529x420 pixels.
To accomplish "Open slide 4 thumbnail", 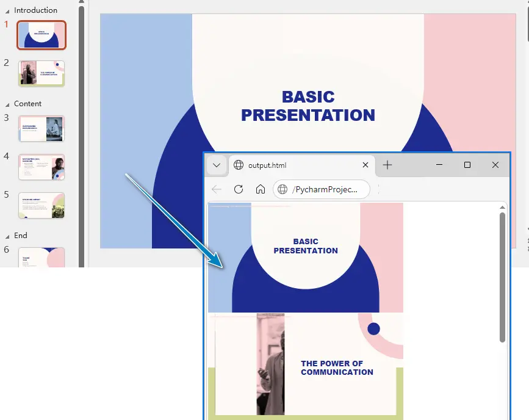I will (41, 167).
